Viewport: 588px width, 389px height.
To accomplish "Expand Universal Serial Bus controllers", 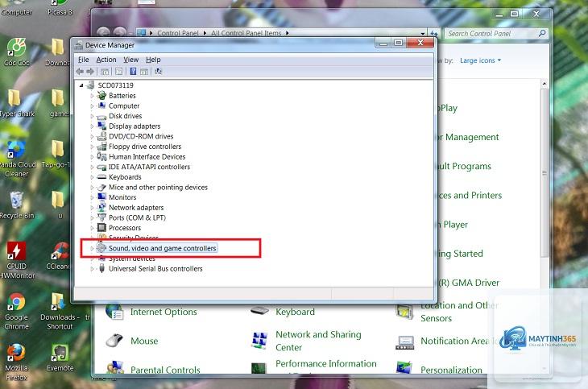I will (92, 268).
